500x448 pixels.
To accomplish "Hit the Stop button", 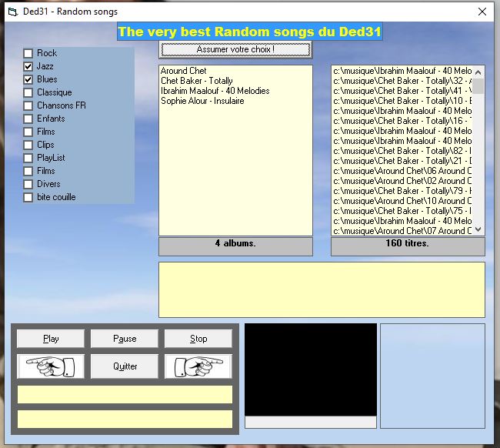I will pos(198,339).
